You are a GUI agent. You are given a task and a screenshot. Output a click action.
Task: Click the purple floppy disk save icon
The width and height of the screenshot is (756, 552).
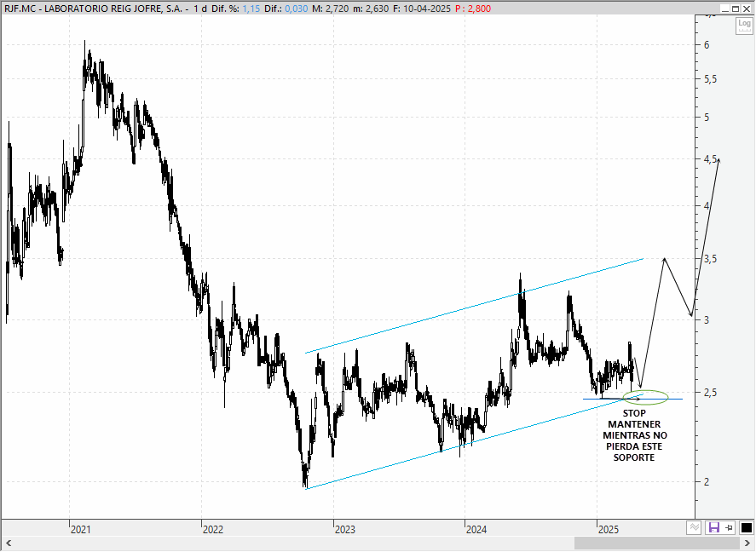click(713, 528)
